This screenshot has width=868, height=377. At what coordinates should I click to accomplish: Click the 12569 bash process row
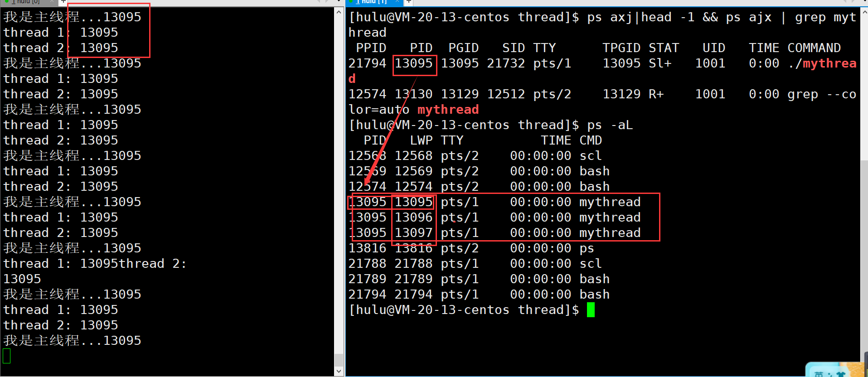(479, 171)
